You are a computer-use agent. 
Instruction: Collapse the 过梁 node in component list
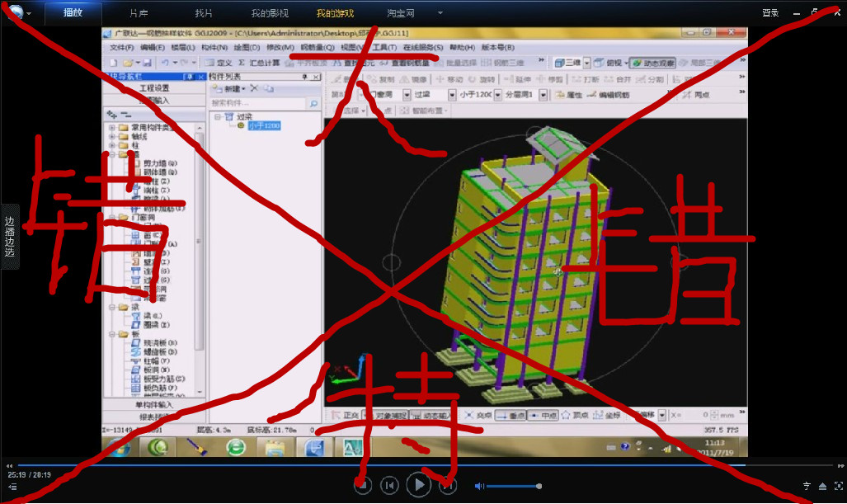point(217,116)
